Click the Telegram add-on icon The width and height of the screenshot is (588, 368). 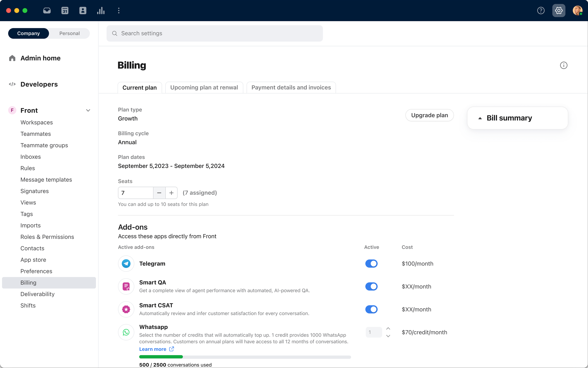126,264
